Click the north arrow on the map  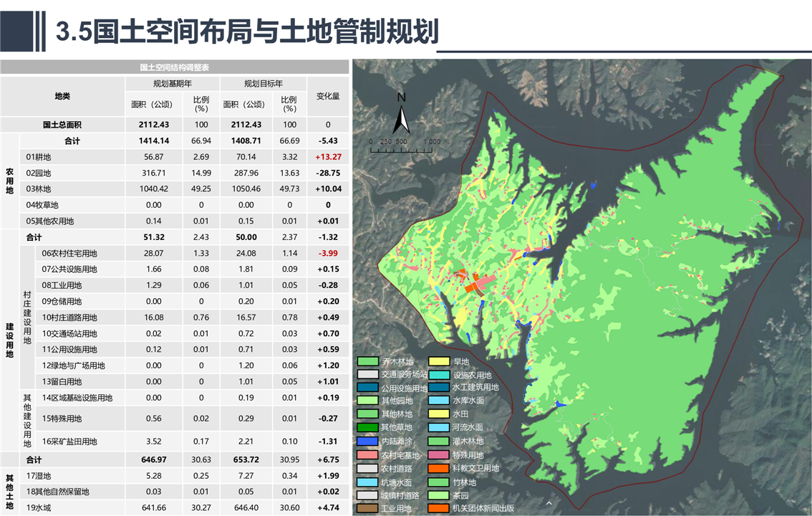[401, 114]
